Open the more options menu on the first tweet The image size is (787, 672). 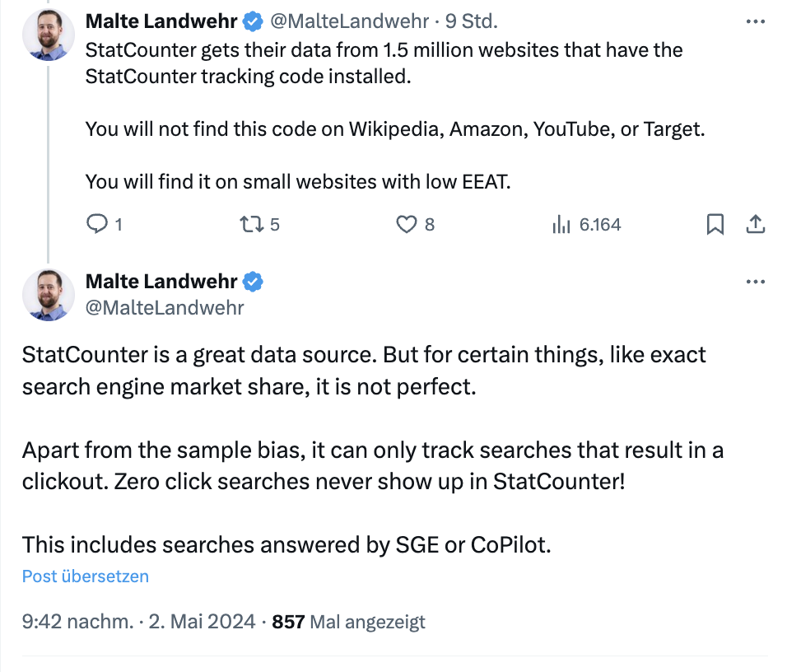(755, 21)
